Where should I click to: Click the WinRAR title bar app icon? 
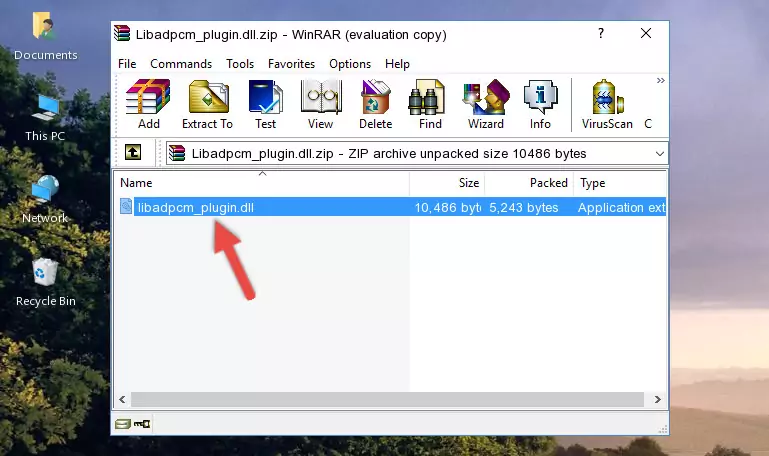click(122, 33)
